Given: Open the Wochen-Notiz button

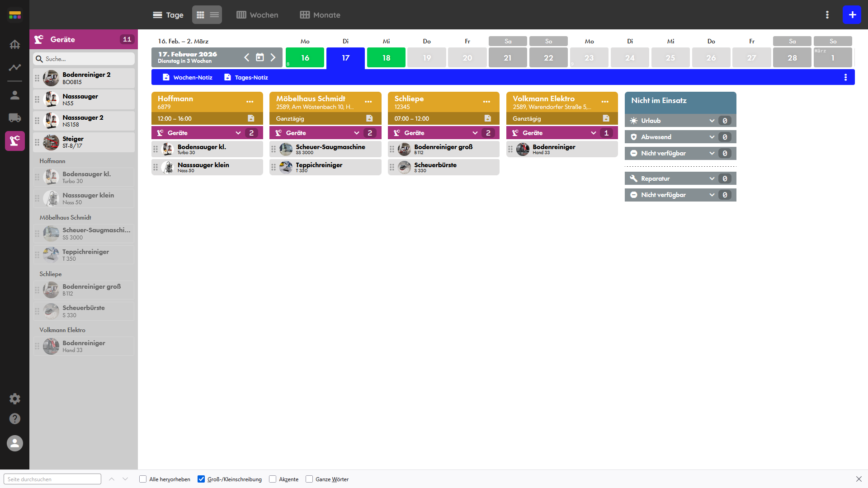Looking at the screenshot, I should coord(187,77).
